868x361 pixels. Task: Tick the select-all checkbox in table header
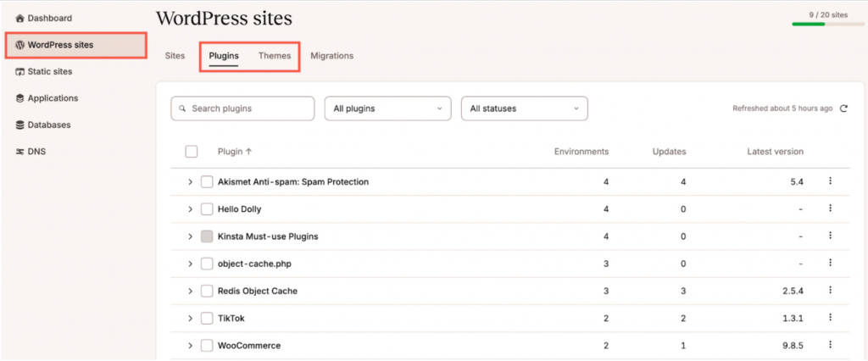pos(192,151)
